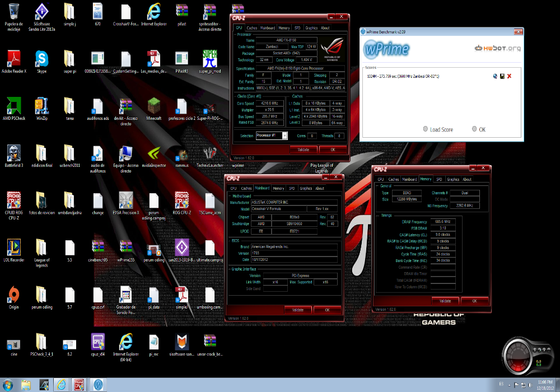The image size is (560, 392).
Task: Open the League of legends folder
Action: (42, 253)
